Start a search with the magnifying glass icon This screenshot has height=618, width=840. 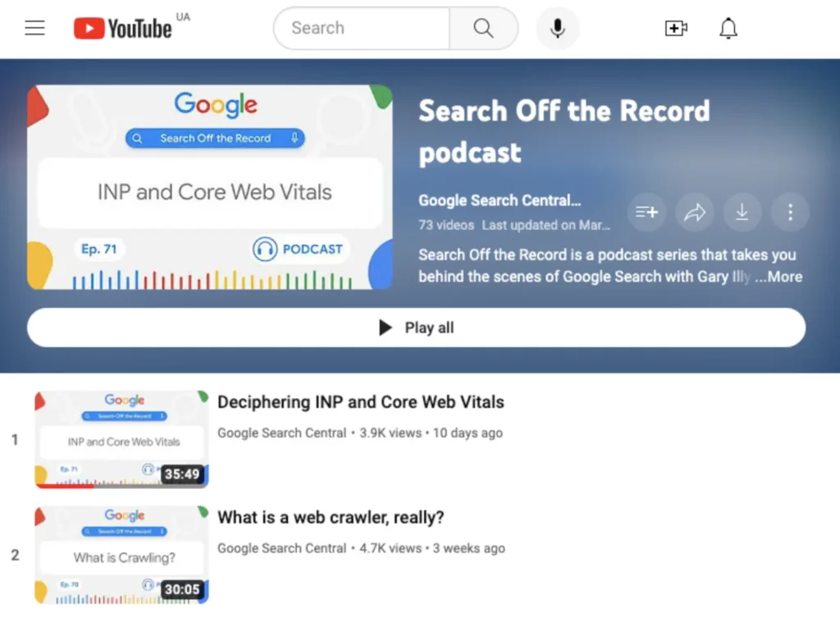point(484,27)
